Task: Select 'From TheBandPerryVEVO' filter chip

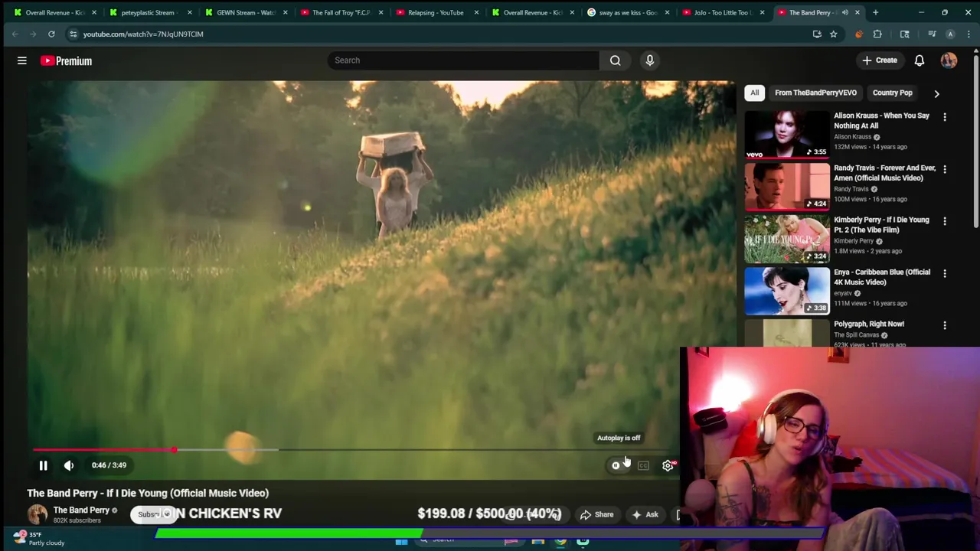Action: 815,93
